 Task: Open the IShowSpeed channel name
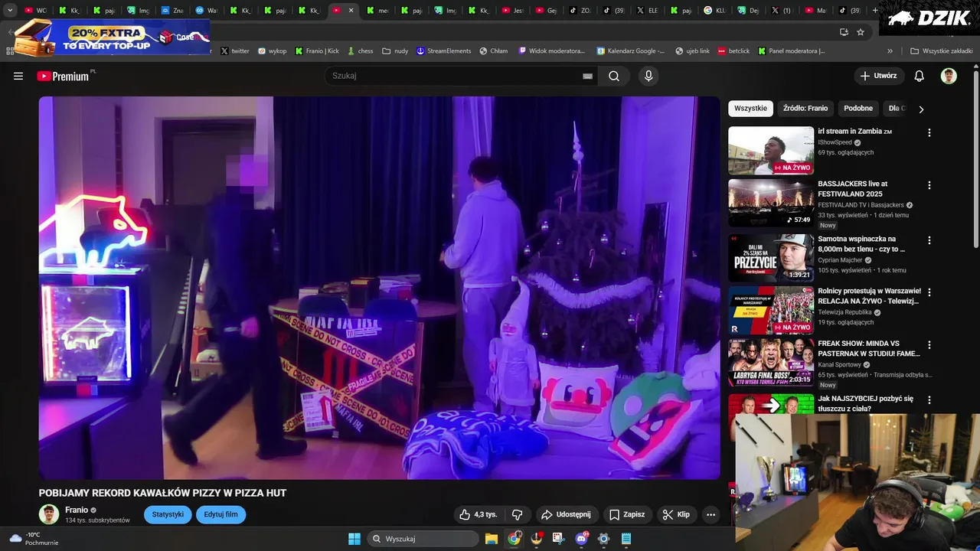click(x=835, y=142)
